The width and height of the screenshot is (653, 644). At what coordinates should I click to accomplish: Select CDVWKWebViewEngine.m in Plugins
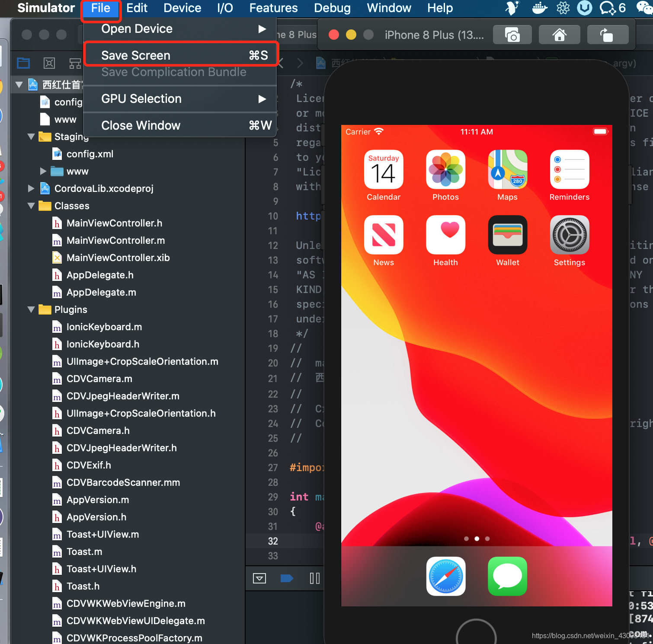click(x=125, y=603)
